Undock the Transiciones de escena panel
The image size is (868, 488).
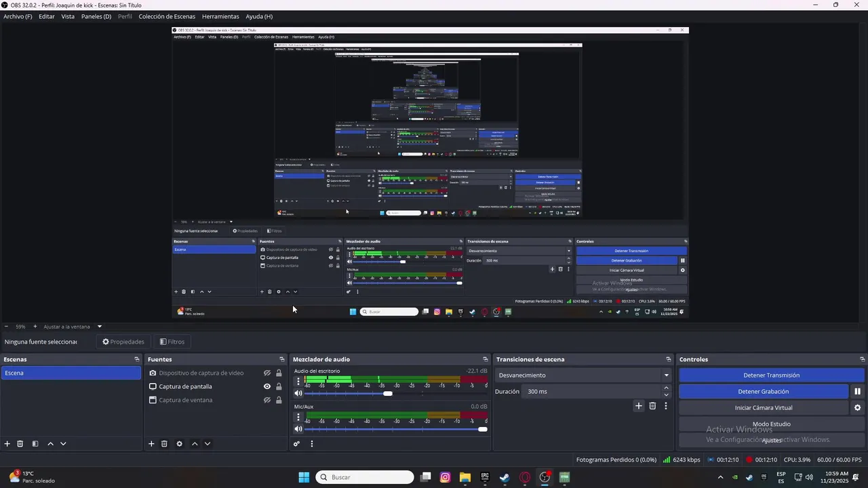point(669,359)
